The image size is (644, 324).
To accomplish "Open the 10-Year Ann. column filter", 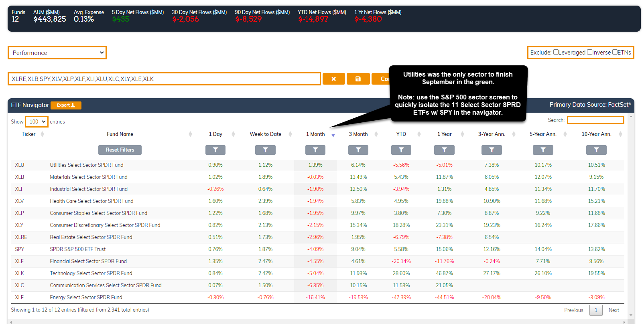I will (x=596, y=150).
